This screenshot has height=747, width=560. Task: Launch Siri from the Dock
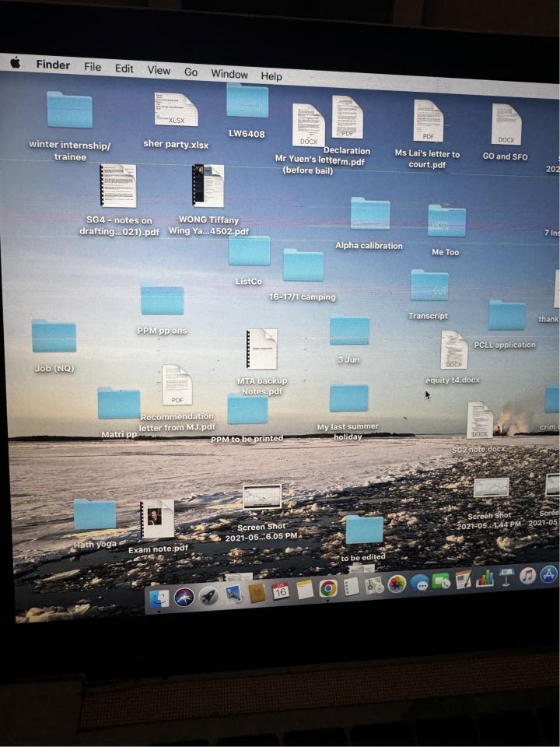(x=184, y=597)
